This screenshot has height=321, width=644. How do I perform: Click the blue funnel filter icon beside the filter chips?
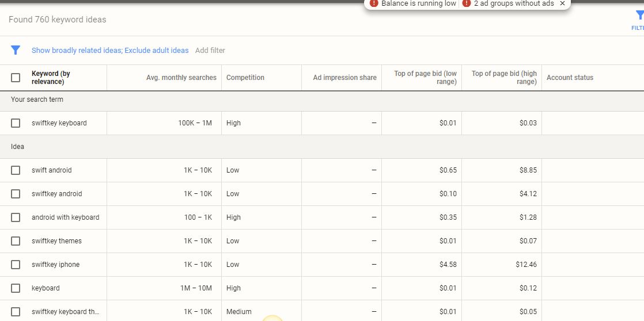[x=16, y=50]
